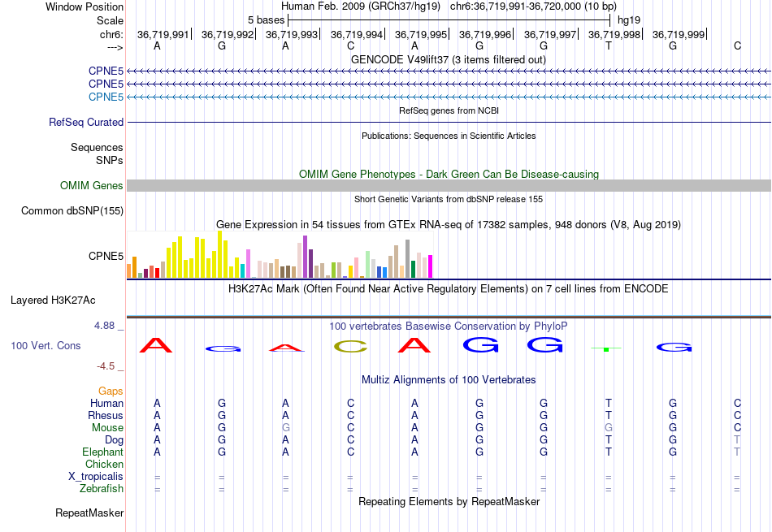This screenshot has width=772, height=532.
Task: Click the position label 36,719,999
Action: 679,34
